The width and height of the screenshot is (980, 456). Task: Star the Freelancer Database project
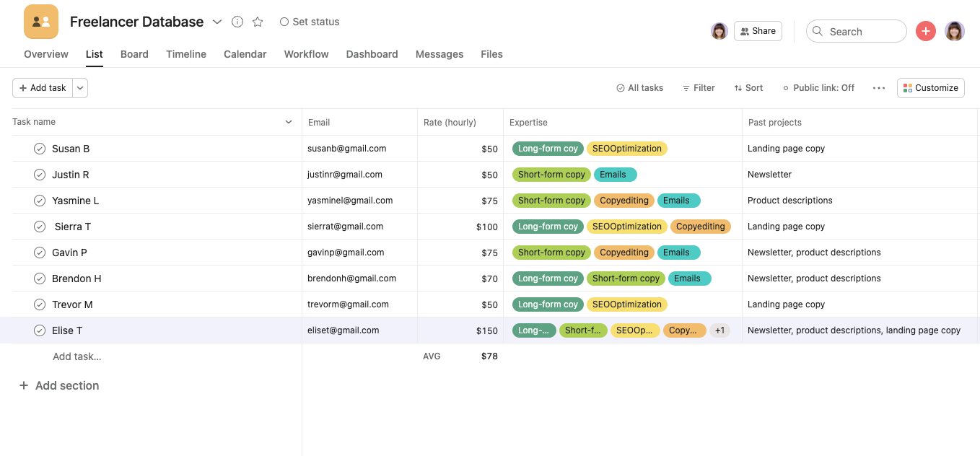[258, 22]
